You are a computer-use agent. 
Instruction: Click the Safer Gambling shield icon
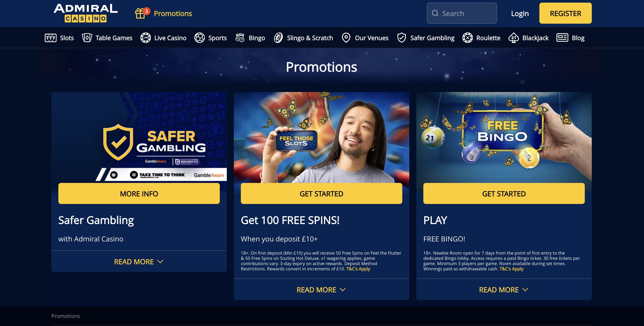[x=401, y=38]
